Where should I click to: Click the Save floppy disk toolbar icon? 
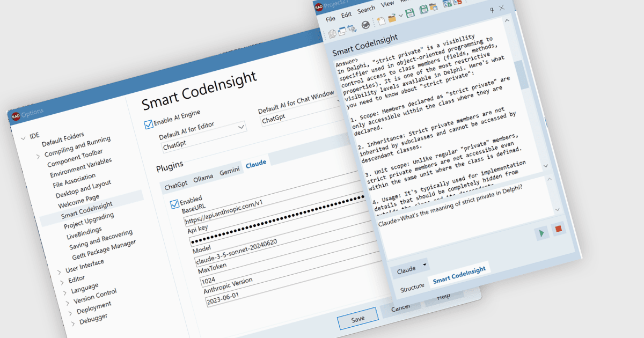(x=410, y=13)
